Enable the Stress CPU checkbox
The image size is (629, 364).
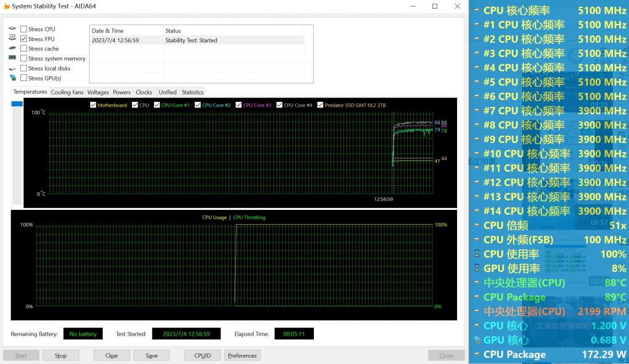coord(23,28)
